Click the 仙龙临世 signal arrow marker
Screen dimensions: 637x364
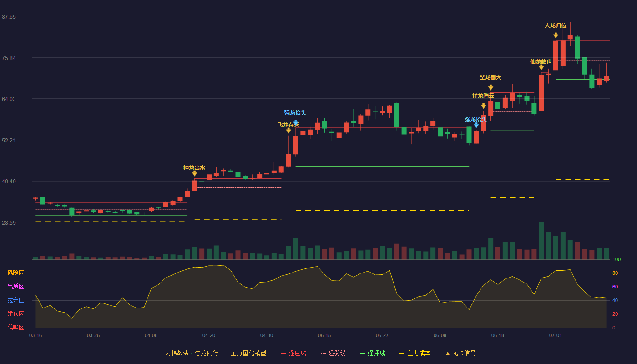point(541,67)
